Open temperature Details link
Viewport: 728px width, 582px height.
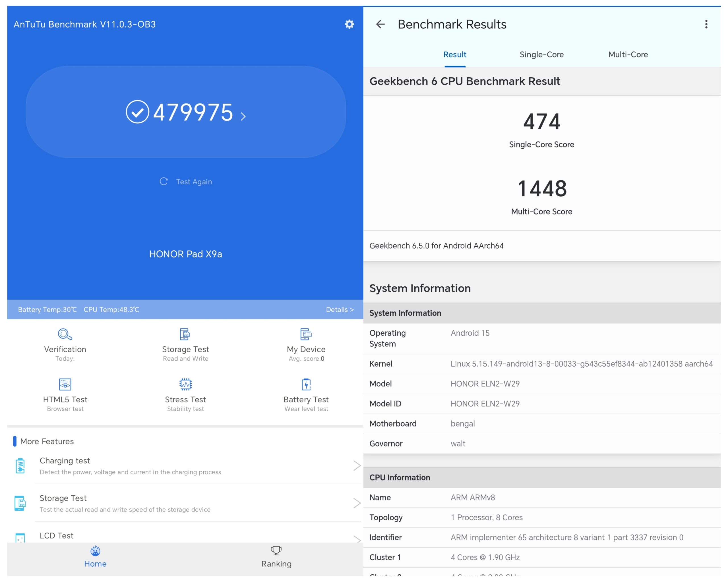pos(340,310)
